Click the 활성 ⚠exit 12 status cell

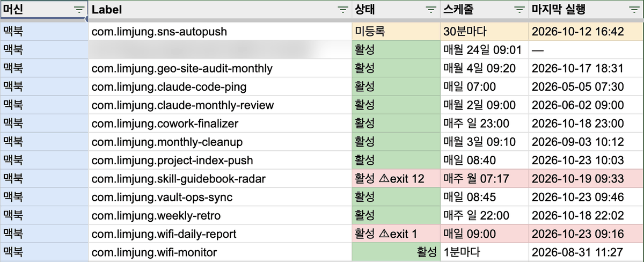tap(396, 179)
